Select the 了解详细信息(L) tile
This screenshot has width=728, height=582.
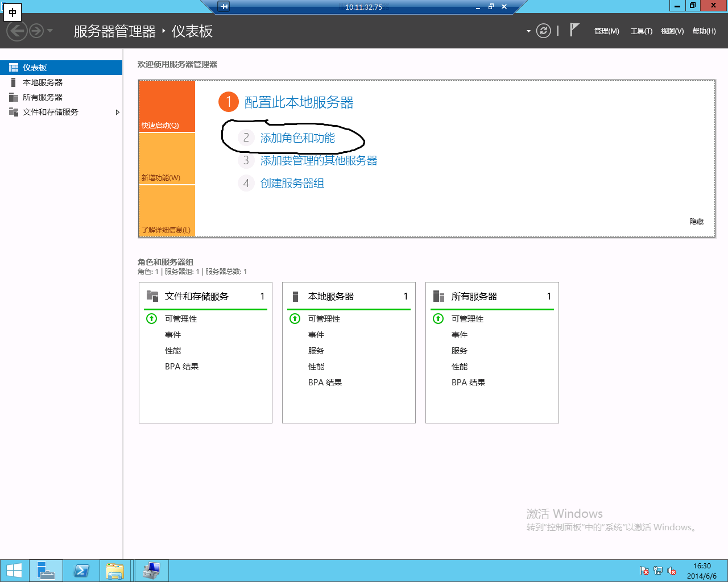coord(167,211)
